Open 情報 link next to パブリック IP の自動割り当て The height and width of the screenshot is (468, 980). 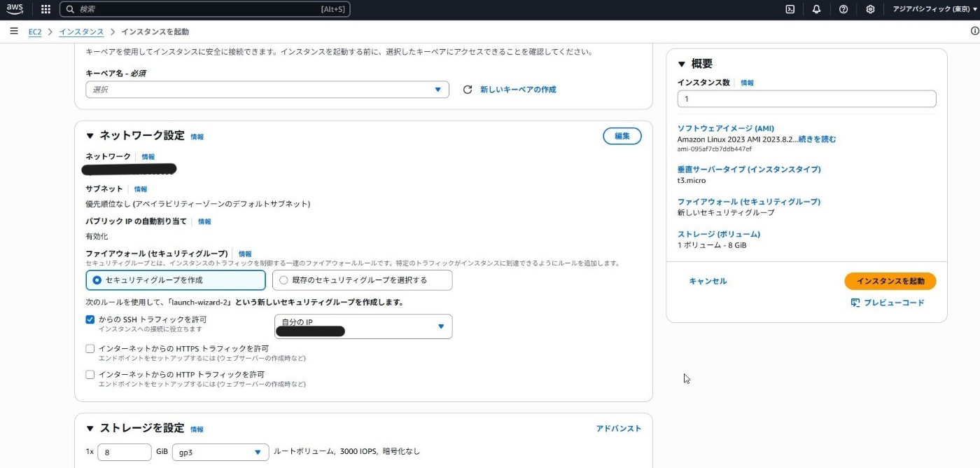(204, 221)
